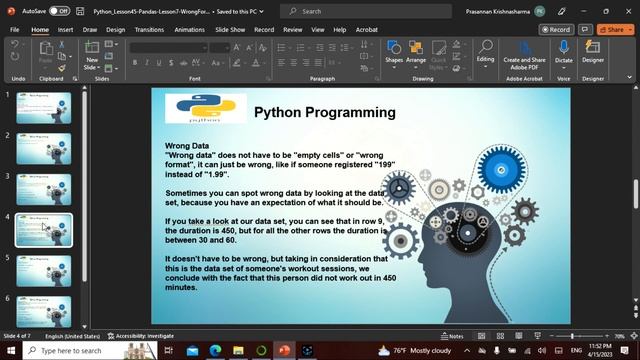
Task: Toggle Strikethrough formatting
Action: click(184, 63)
